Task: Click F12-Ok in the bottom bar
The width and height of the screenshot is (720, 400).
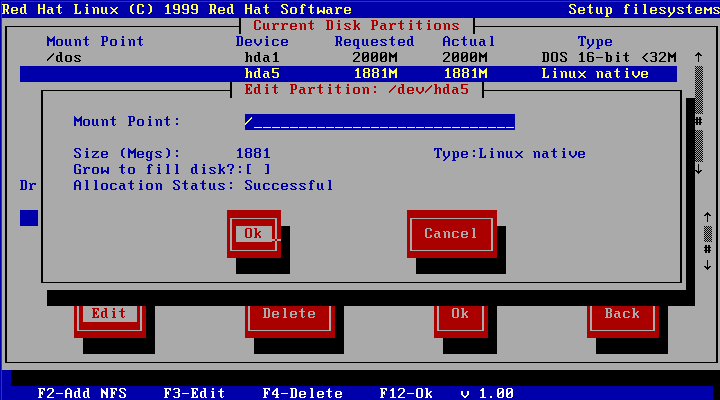Action: [x=407, y=393]
